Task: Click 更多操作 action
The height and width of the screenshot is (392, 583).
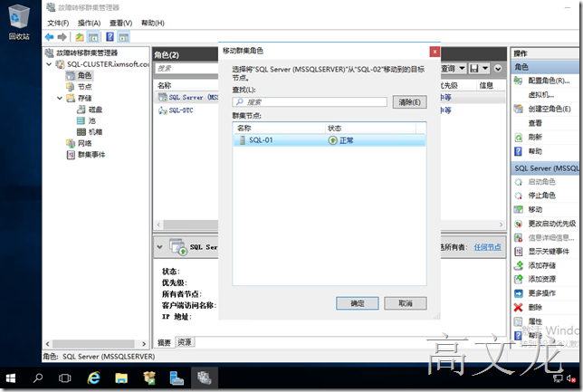Action: coord(541,293)
